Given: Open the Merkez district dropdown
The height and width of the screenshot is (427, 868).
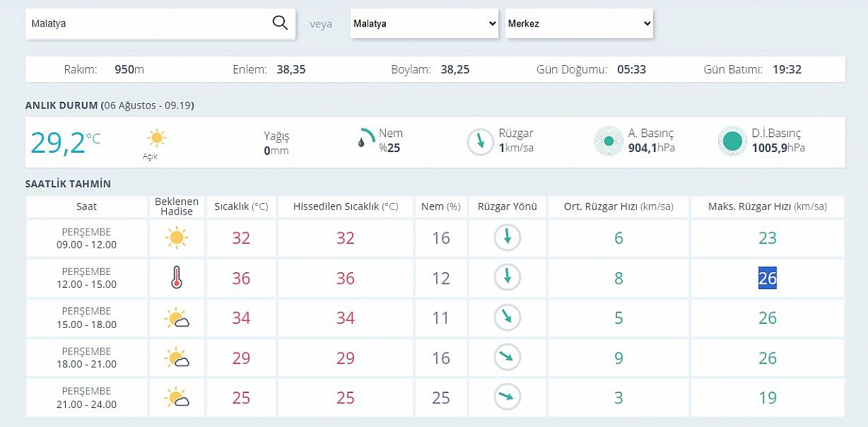Looking at the screenshot, I should [579, 23].
